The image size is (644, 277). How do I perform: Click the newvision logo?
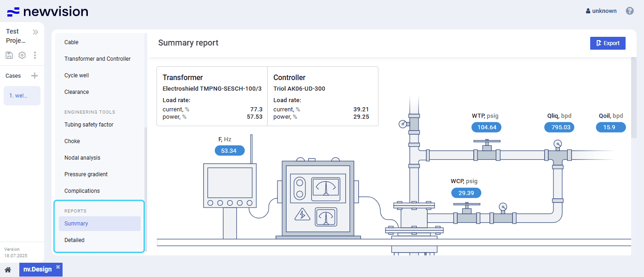pyautogui.click(x=48, y=12)
